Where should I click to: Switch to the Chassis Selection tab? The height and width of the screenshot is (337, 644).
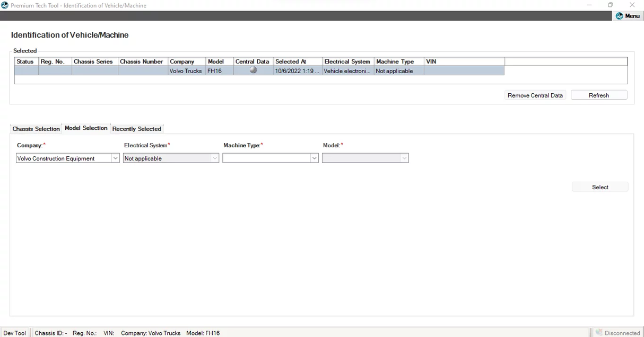pyautogui.click(x=36, y=128)
